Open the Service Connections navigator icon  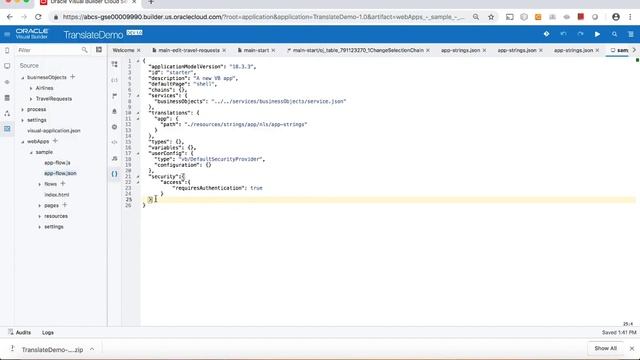click(7, 82)
